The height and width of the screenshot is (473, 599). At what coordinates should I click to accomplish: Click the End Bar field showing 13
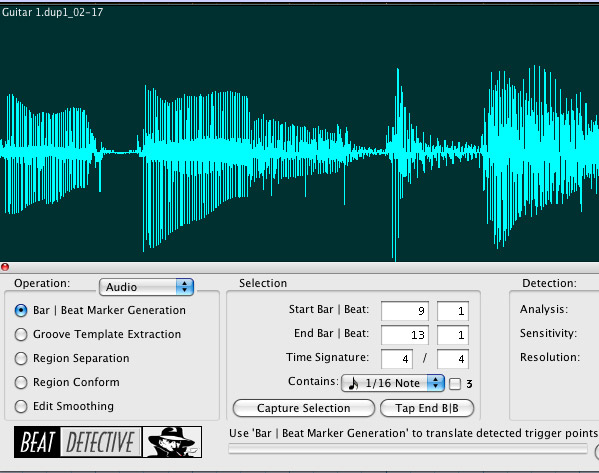coord(405,335)
